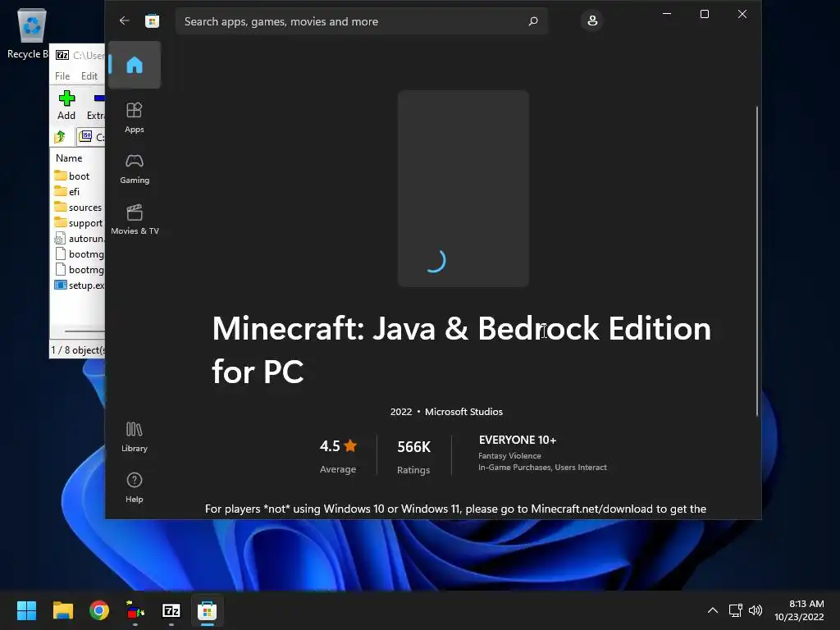
Task: Open Google Chrome from the taskbar
Action: [x=99, y=610]
